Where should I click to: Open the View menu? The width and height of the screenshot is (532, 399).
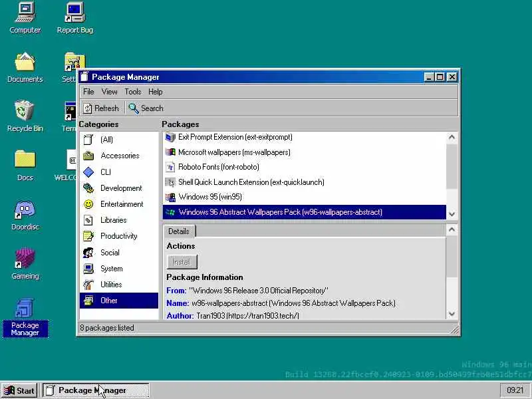point(109,92)
